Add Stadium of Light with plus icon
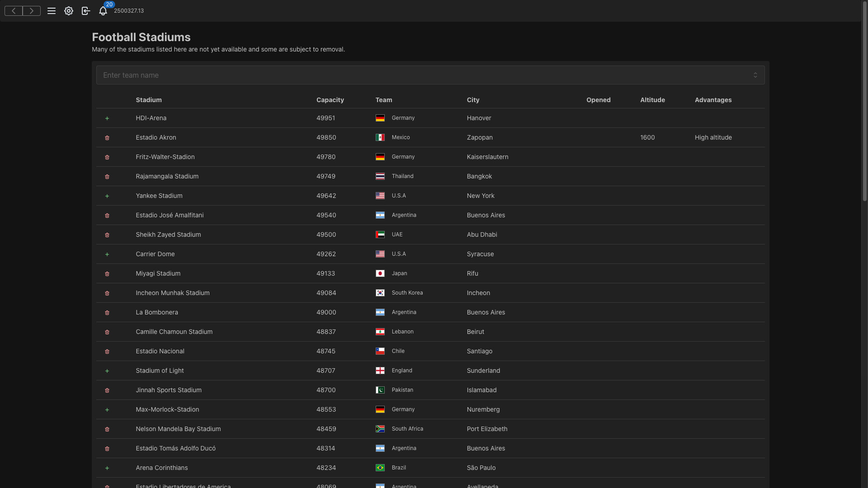The image size is (868, 488). click(x=107, y=371)
